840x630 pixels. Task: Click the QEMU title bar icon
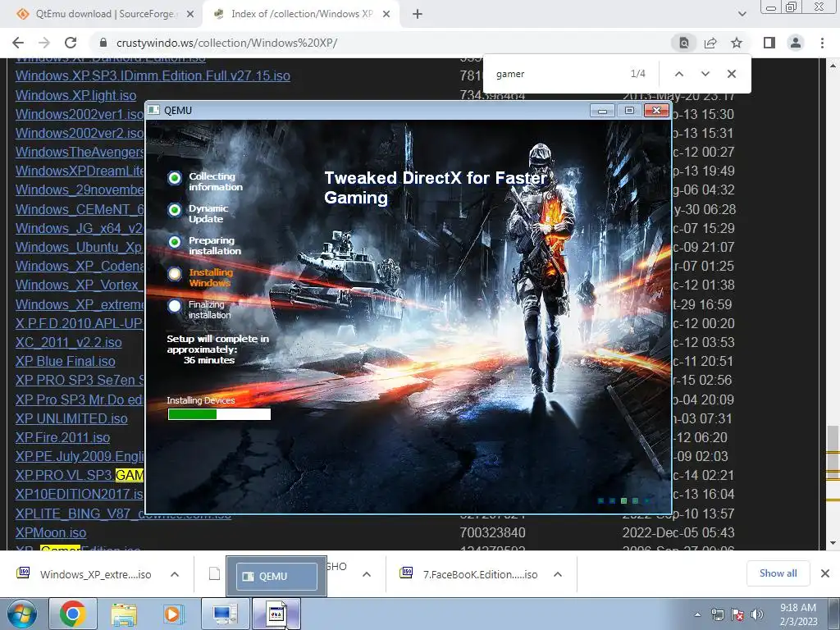click(153, 111)
